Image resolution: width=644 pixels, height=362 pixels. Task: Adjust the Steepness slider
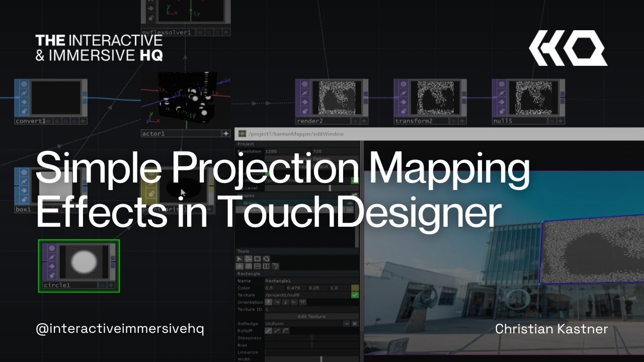pyautogui.click(x=312, y=338)
